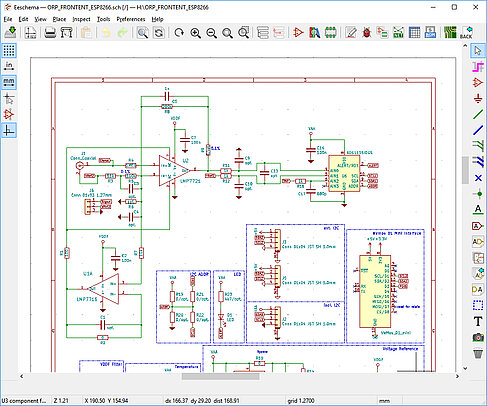Generate bill of materials
This screenshot has width=487, height=406.
coord(430,33)
